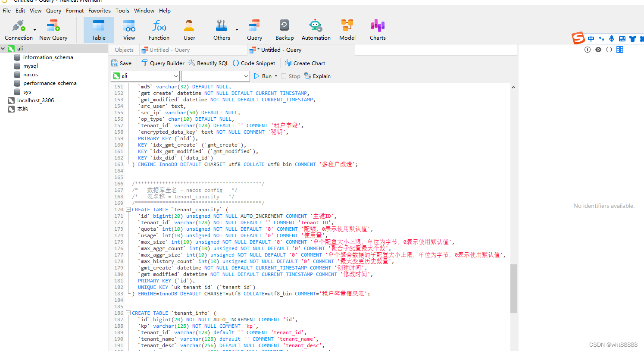Click the Save query button
Image resolution: width=644 pixels, height=351 pixels.
(x=122, y=63)
